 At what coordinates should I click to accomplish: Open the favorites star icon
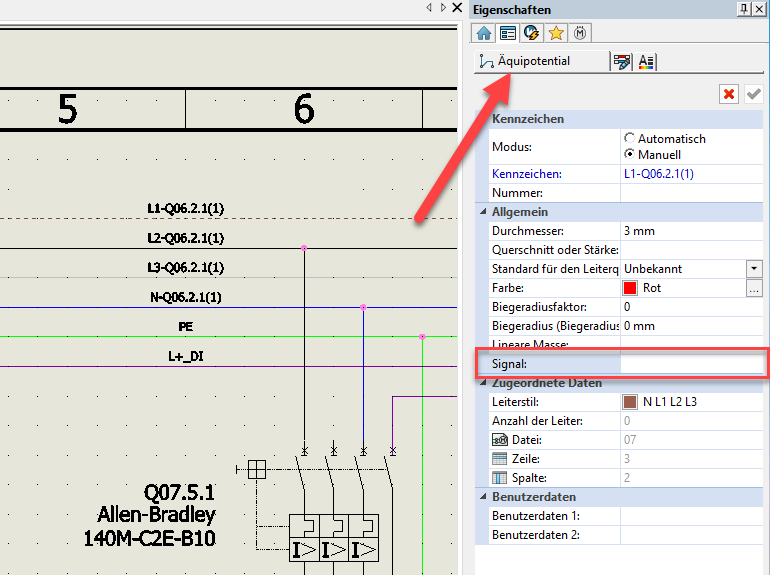[x=556, y=33]
